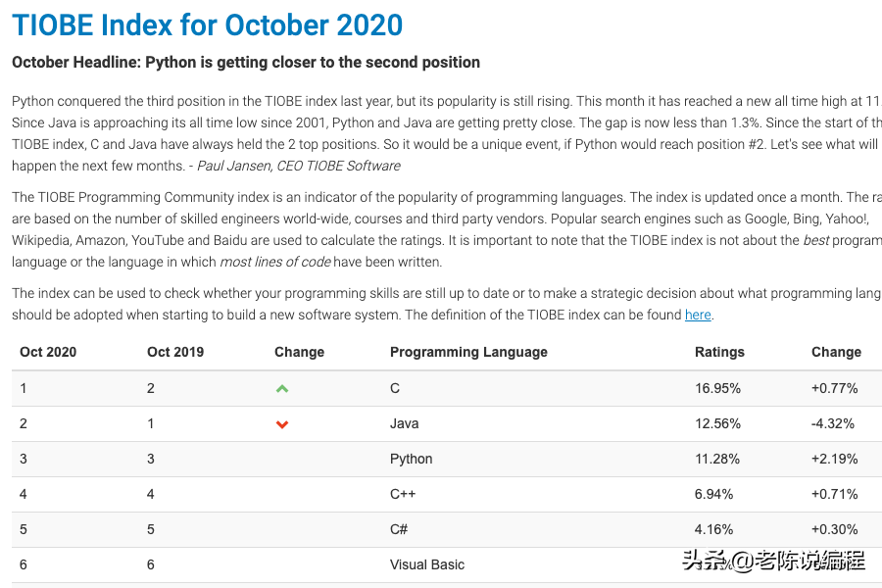Image resolution: width=882 pixels, height=588 pixels.
Task: Click the -4.32% change value for Java
Action: click(833, 423)
